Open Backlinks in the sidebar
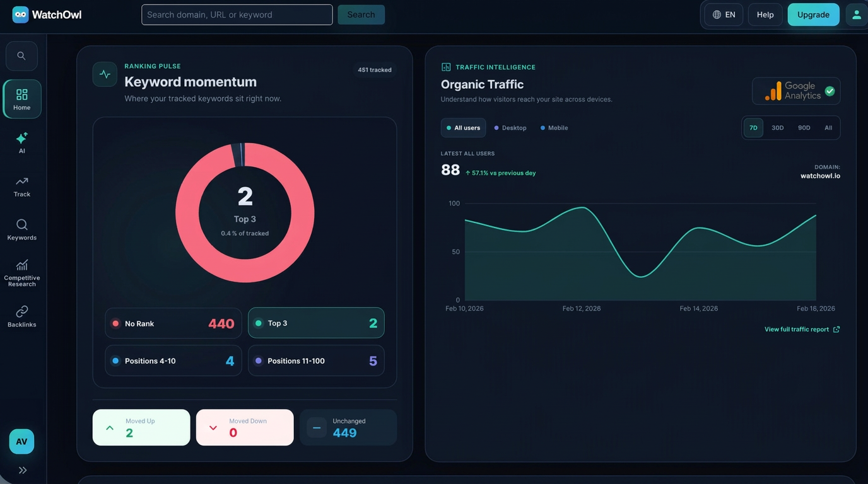The width and height of the screenshot is (868, 484). click(x=22, y=316)
